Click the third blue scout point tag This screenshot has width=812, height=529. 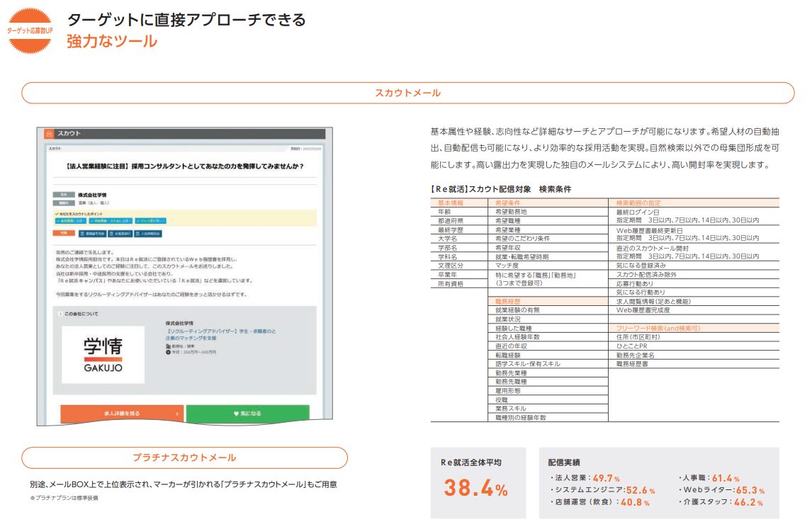150,220
